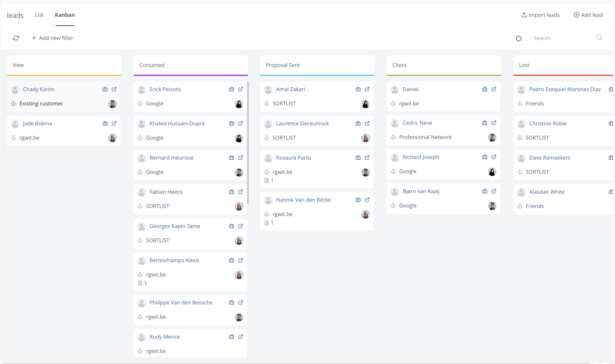Open external link icon on Georges Kapin Tame card
Screen dimensions: 615x364
241,226
